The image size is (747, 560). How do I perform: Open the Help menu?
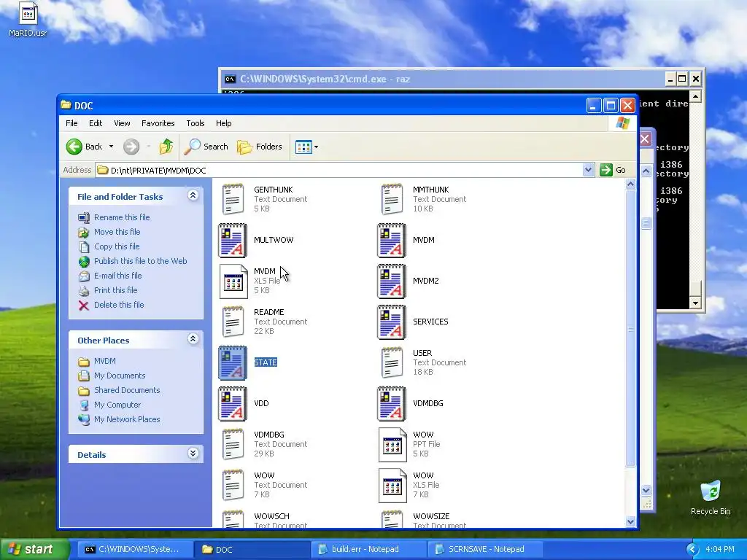click(x=223, y=123)
